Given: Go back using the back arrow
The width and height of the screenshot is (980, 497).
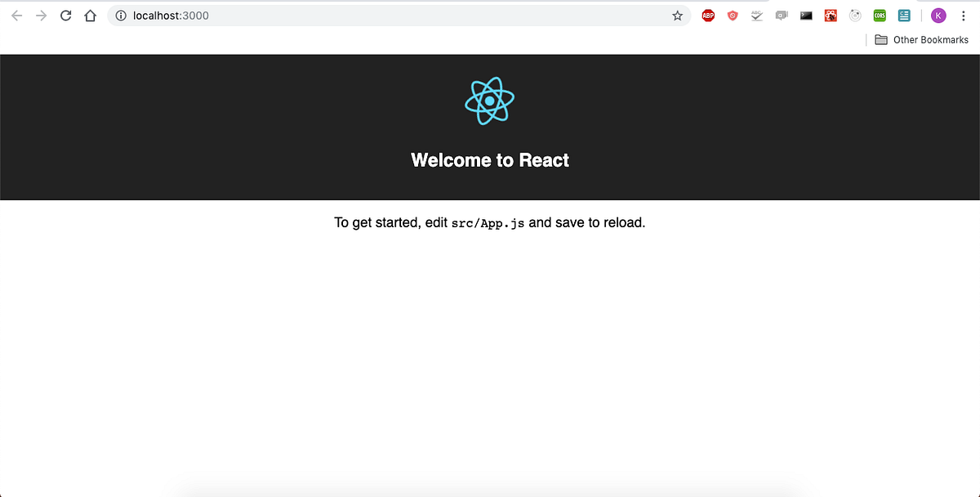Looking at the screenshot, I should point(16,15).
